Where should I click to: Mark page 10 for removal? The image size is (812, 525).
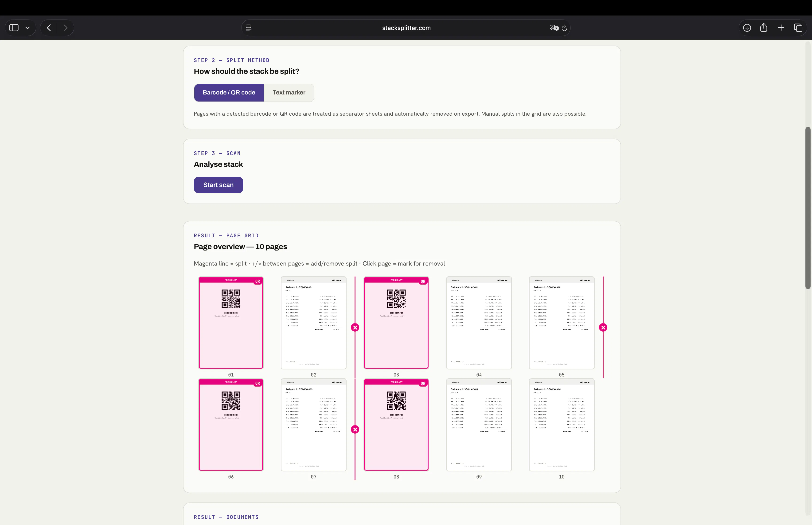[562, 425]
